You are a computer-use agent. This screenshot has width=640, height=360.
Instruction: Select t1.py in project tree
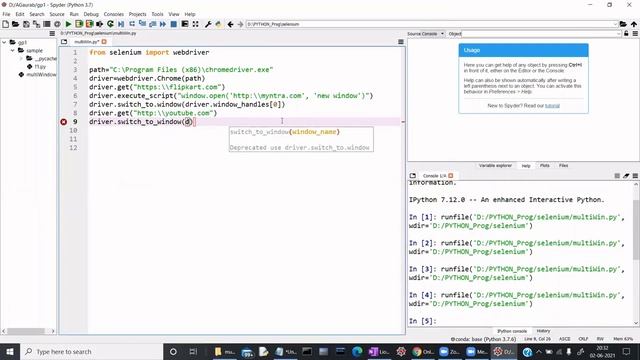40,67
